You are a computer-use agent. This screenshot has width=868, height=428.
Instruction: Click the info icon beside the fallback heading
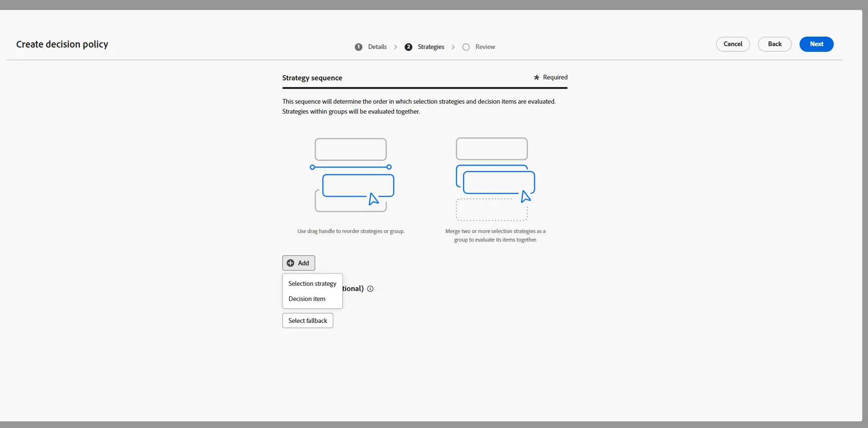pos(370,289)
